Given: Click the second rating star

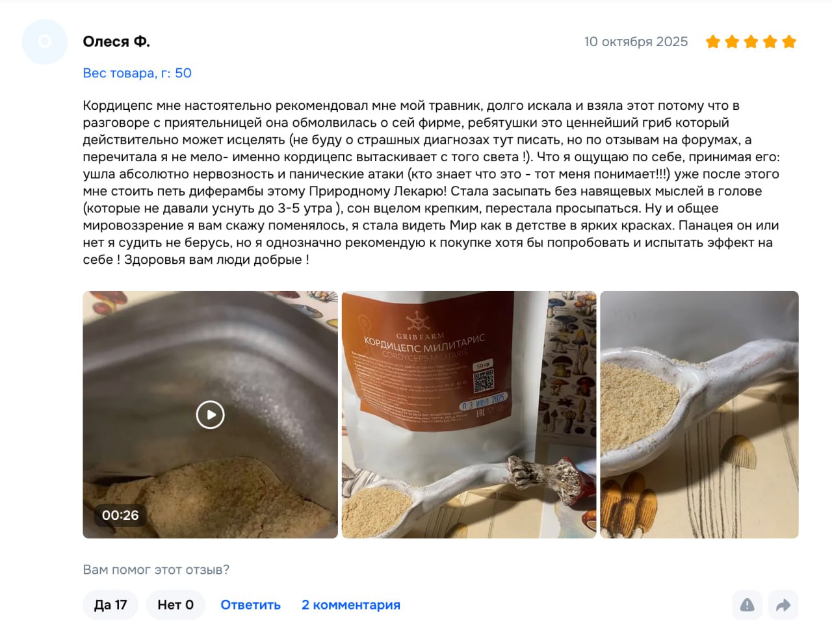Looking at the screenshot, I should (732, 42).
